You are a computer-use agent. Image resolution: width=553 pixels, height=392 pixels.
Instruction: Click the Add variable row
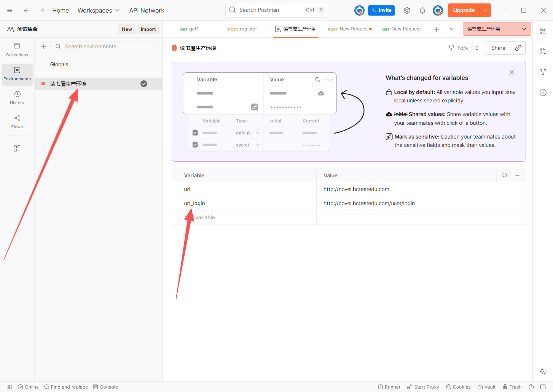[244, 217]
